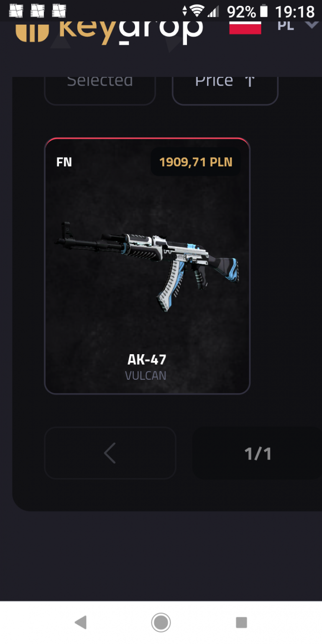Tap the PL language label
This screenshot has width=322, height=644.
tap(286, 26)
